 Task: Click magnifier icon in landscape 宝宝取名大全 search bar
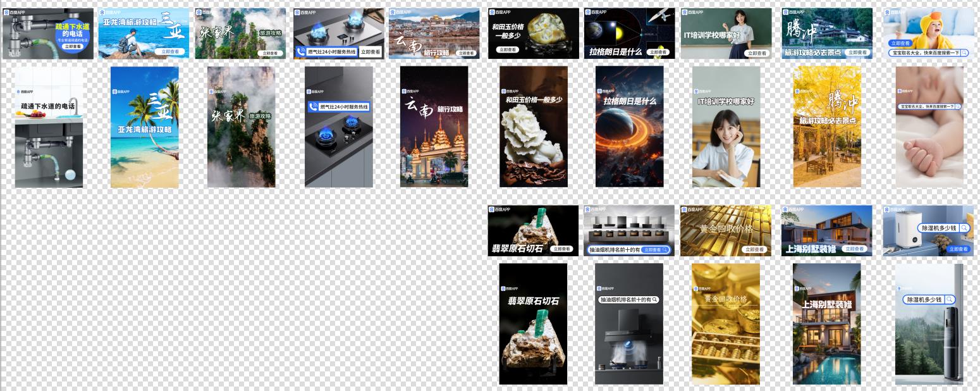point(964,53)
